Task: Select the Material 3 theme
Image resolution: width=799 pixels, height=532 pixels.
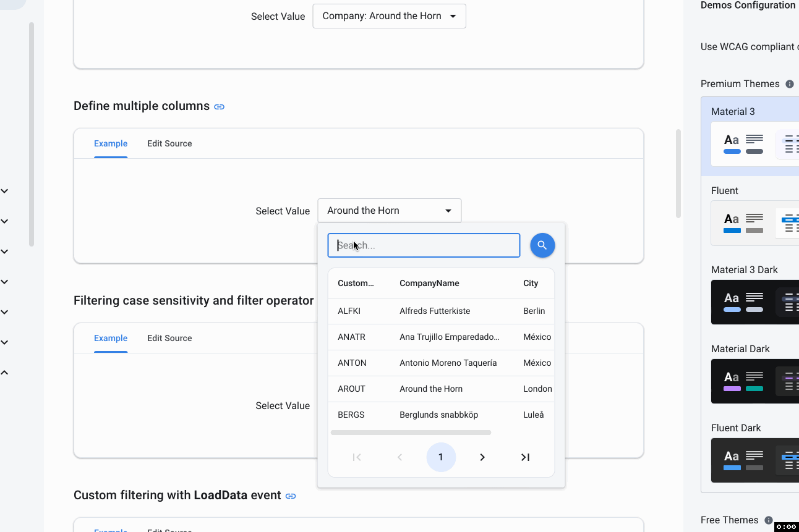Action: point(750,136)
